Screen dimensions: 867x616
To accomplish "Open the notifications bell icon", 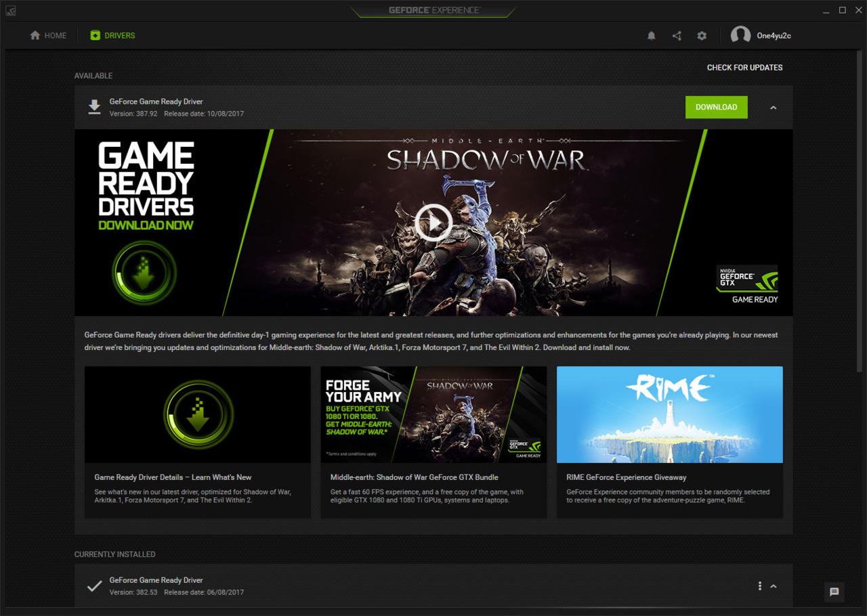I will 652,36.
